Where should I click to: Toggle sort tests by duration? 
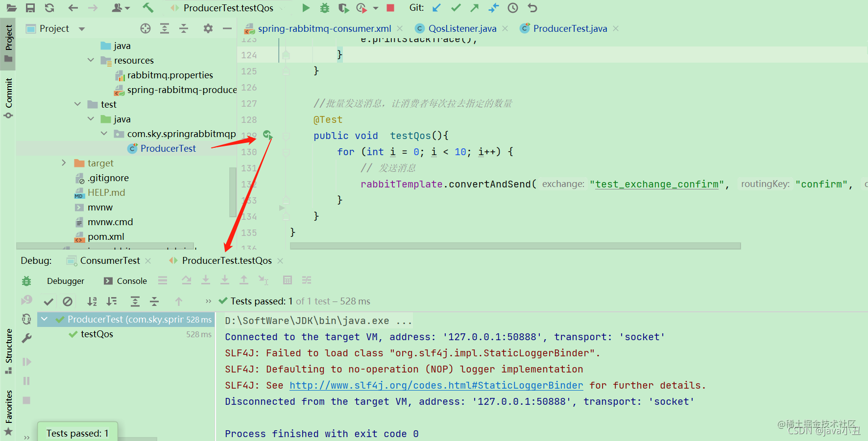pos(112,301)
